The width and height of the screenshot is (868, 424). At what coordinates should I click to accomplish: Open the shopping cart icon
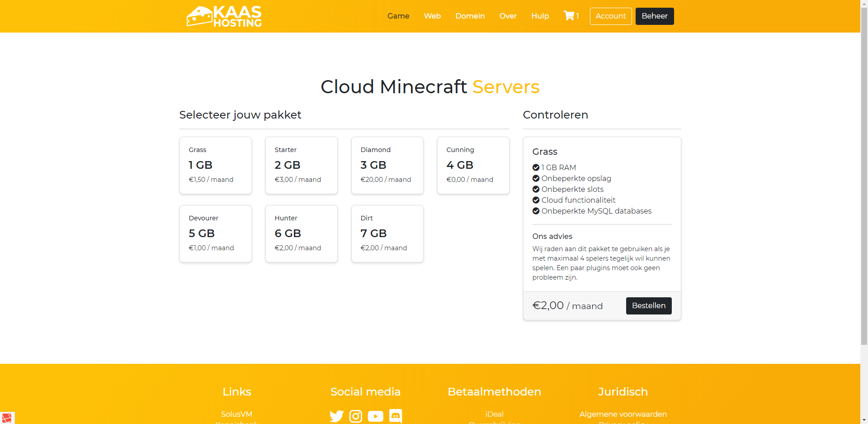[x=569, y=16]
